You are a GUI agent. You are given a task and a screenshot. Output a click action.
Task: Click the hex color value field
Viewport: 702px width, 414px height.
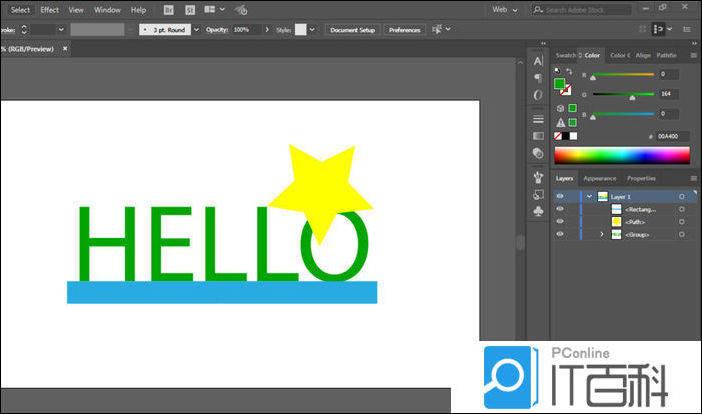pyautogui.click(x=668, y=135)
